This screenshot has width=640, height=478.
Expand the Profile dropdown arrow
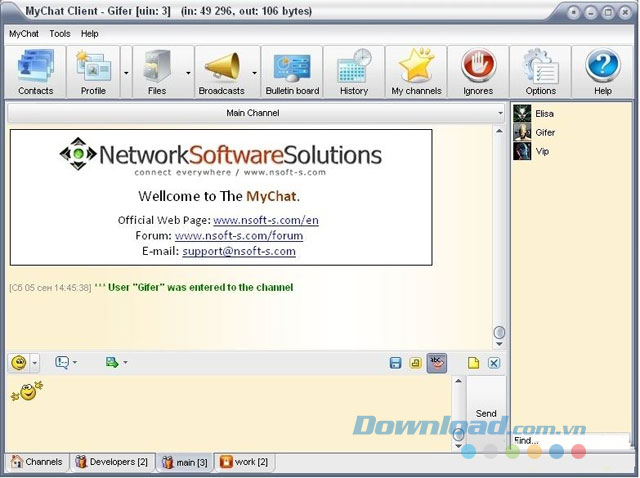coord(126,73)
